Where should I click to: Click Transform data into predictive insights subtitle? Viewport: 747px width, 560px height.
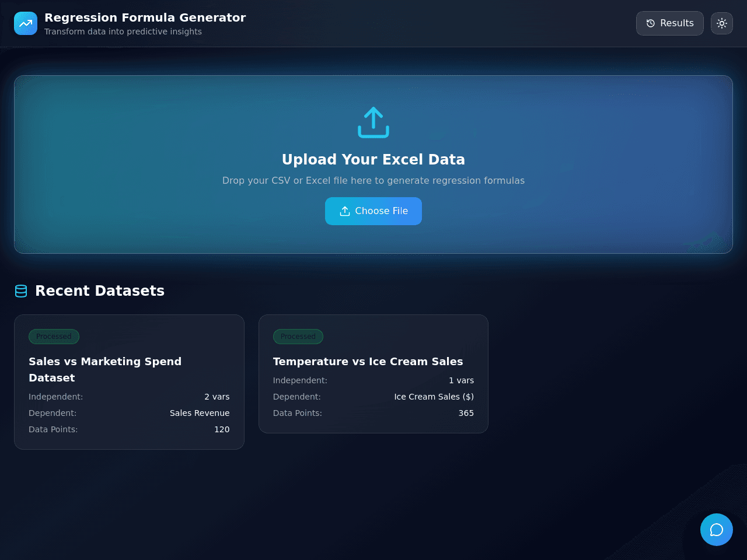point(123,32)
